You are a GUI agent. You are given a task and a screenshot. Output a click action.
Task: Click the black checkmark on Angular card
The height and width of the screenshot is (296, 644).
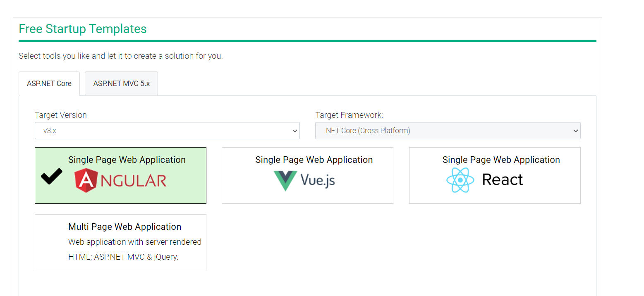click(x=52, y=177)
